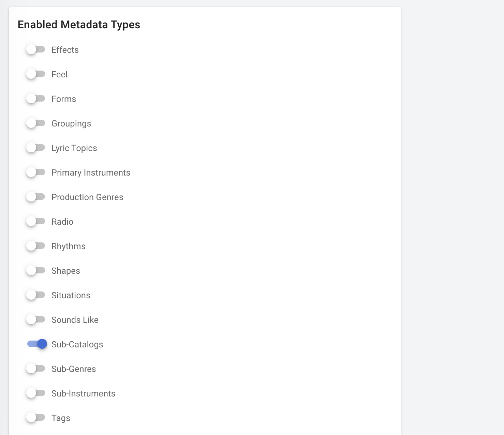Toggle on Primary Instruments
Viewport: 504px width, 435px height.
point(36,172)
